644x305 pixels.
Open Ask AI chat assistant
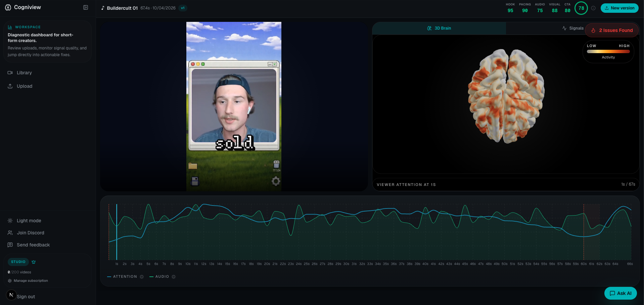point(620,293)
